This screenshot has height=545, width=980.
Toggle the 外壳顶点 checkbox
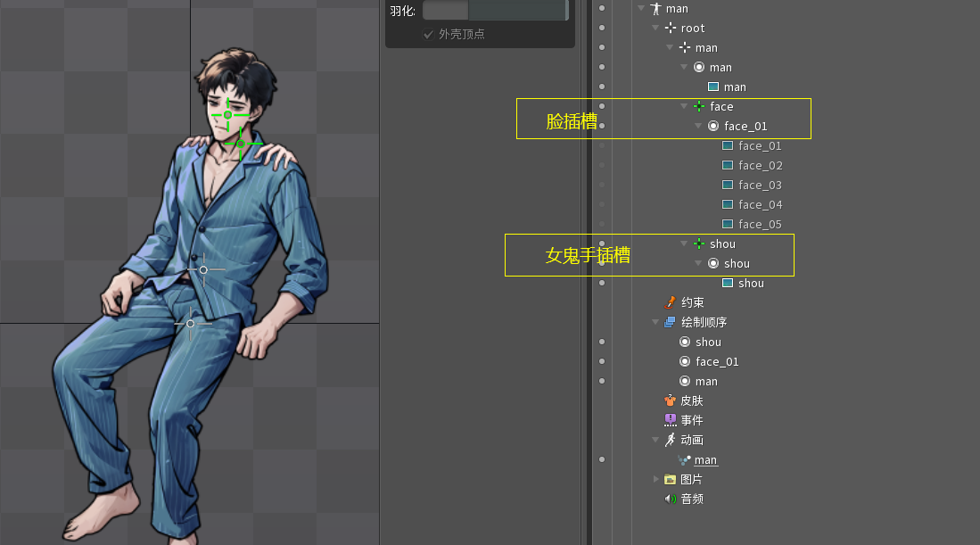tap(429, 35)
